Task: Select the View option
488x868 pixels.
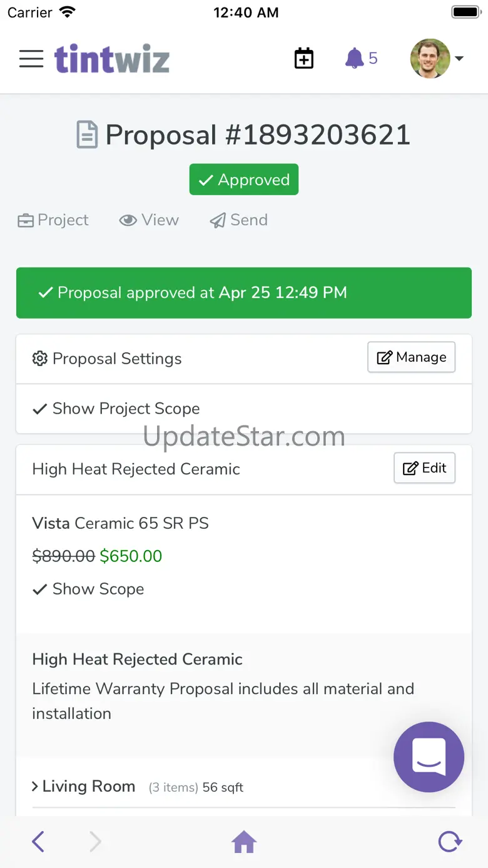Action: click(149, 220)
